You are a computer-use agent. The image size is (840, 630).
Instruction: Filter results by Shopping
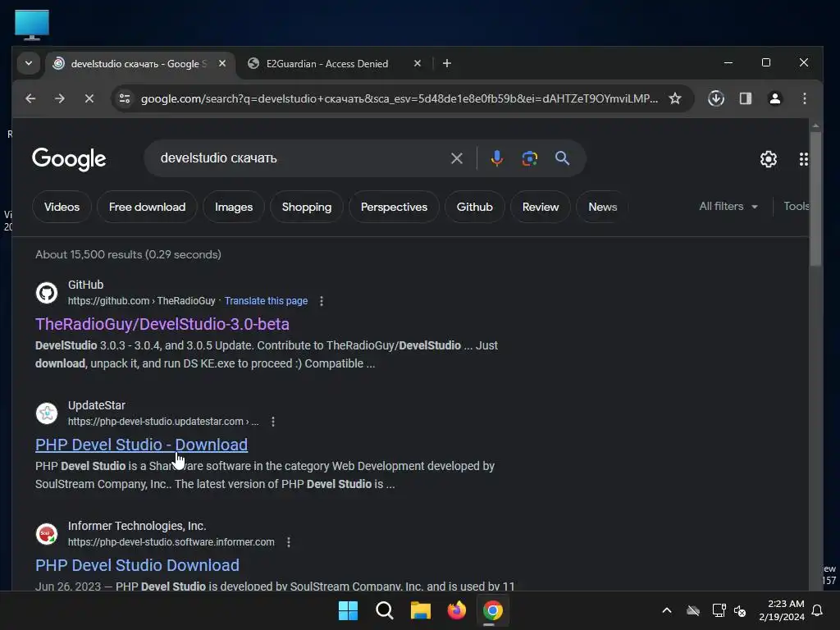(x=307, y=207)
